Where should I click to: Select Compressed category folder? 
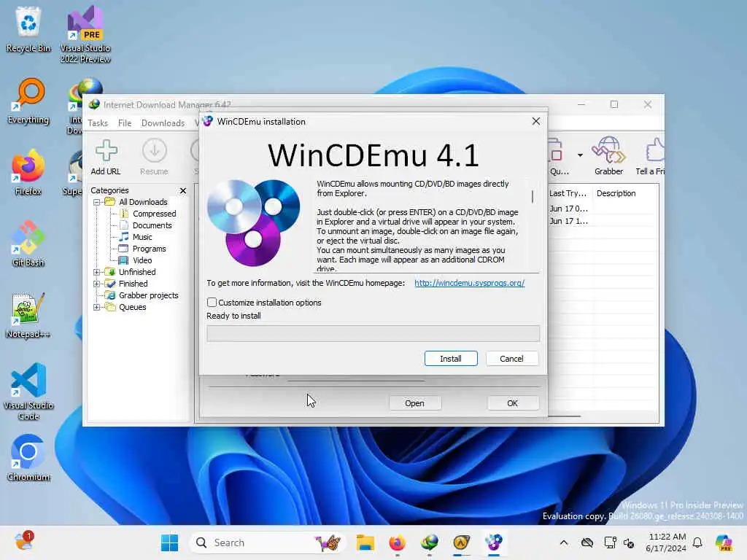(x=155, y=214)
